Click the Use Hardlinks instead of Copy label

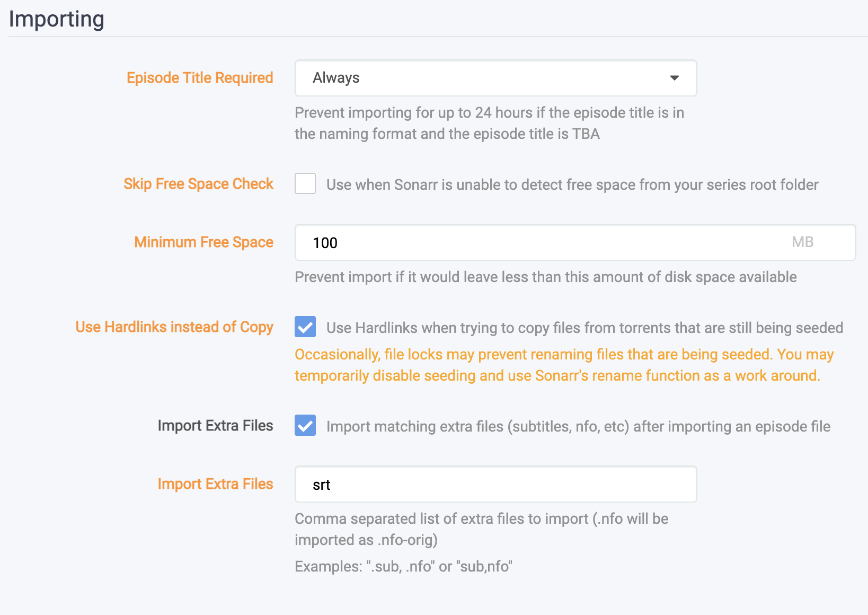(x=174, y=327)
